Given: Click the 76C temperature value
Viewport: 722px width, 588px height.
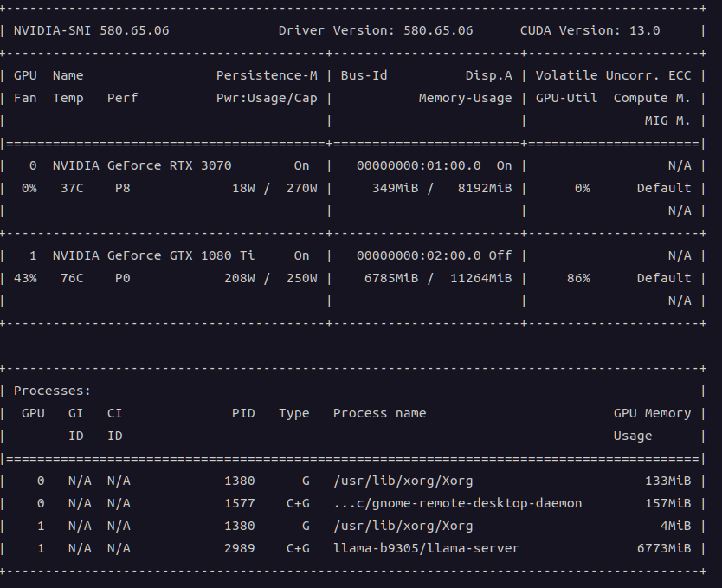Looking at the screenshot, I should tap(72, 278).
